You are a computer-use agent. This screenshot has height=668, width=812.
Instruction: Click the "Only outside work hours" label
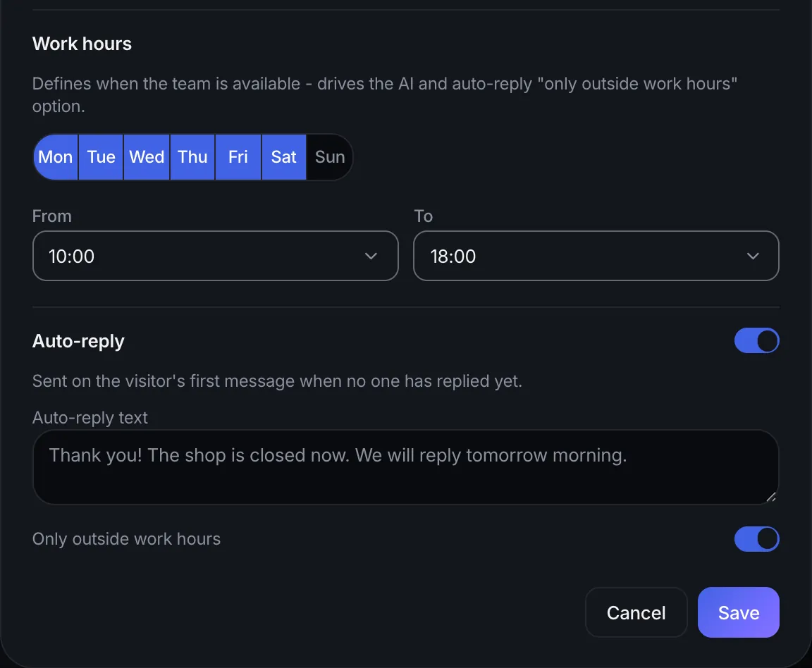point(126,539)
